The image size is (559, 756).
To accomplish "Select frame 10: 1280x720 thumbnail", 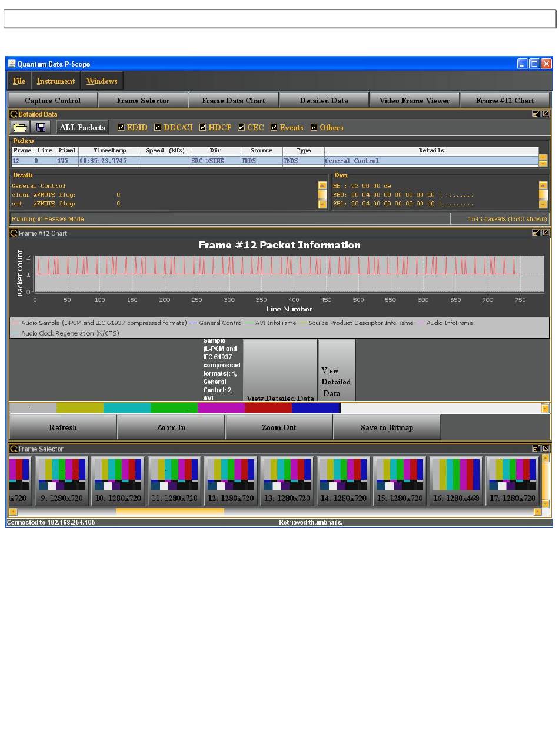I will coord(118,480).
